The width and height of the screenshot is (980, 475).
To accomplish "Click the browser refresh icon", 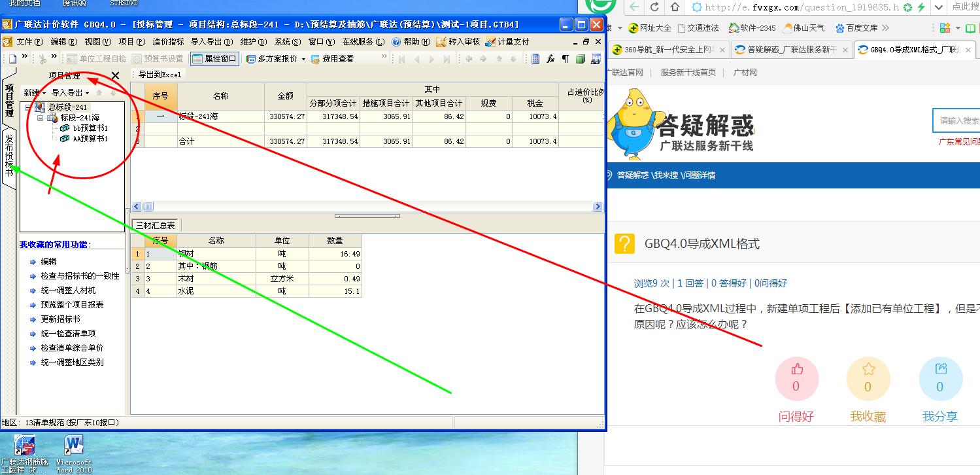I will (x=655, y=7).
